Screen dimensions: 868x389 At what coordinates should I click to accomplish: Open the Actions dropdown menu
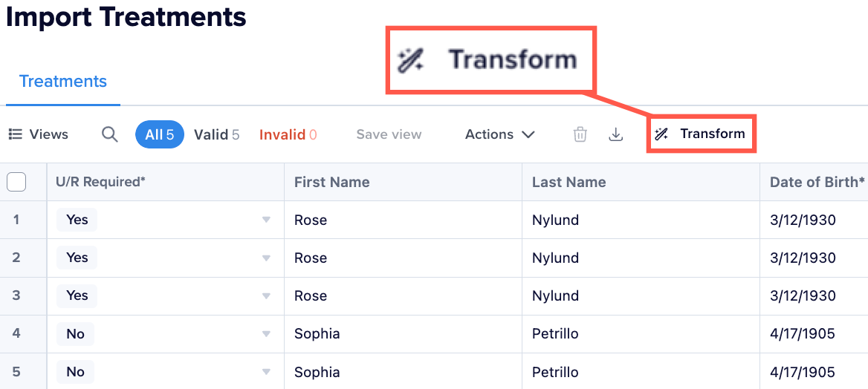click(499, 134)
